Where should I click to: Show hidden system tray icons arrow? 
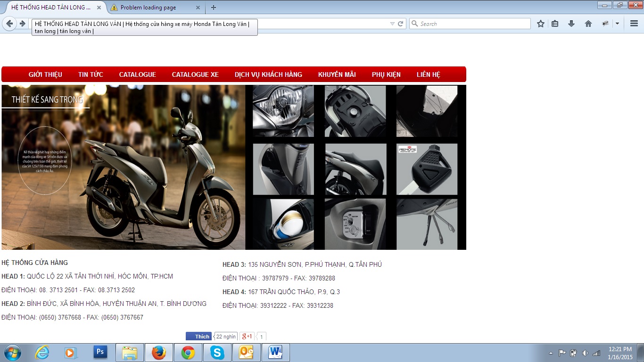(x=551, y=353)
